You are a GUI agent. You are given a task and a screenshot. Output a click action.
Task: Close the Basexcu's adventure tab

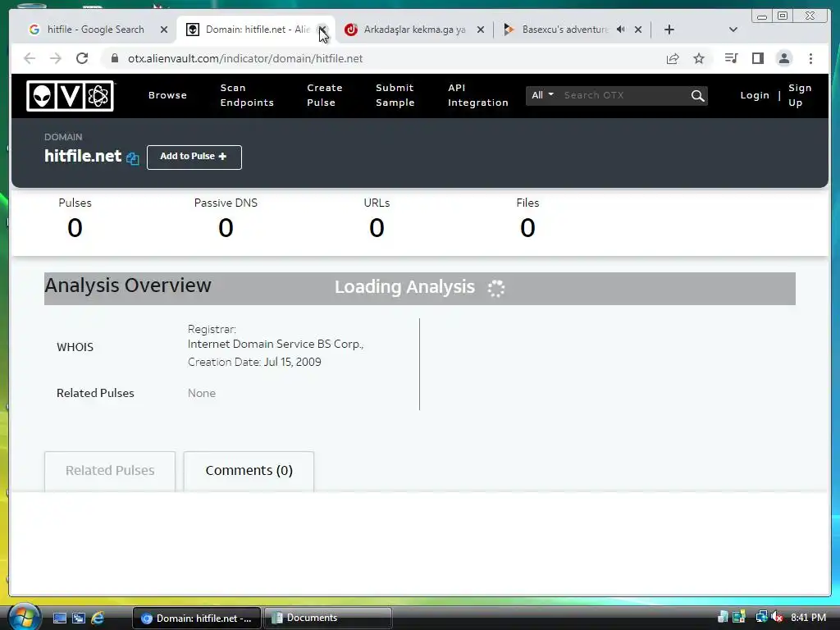pos(638,30)
